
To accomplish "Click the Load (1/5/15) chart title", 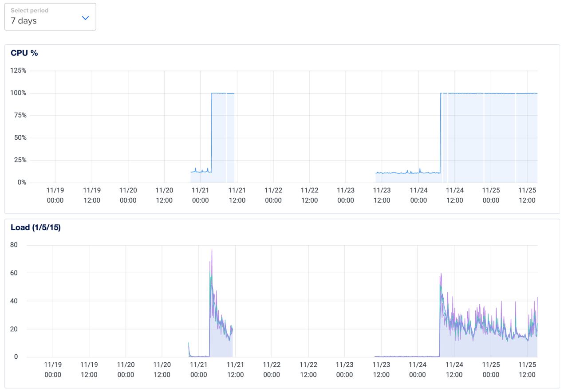I will [35, 227].
